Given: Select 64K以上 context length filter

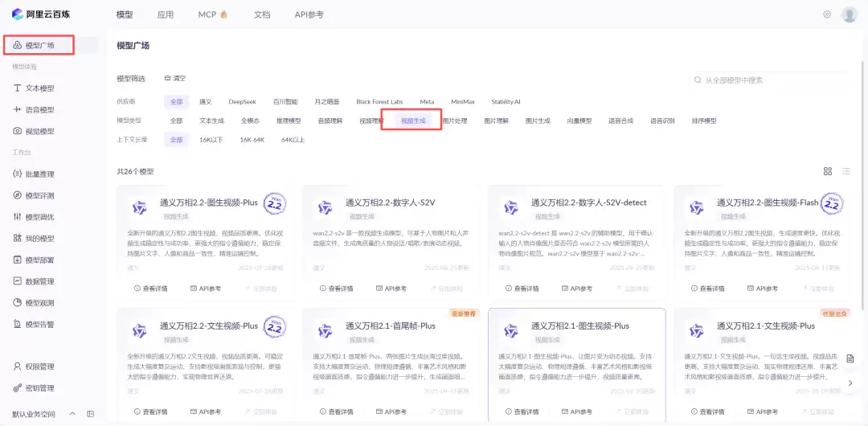Looking at the screenshot, I should pos(293,140).
